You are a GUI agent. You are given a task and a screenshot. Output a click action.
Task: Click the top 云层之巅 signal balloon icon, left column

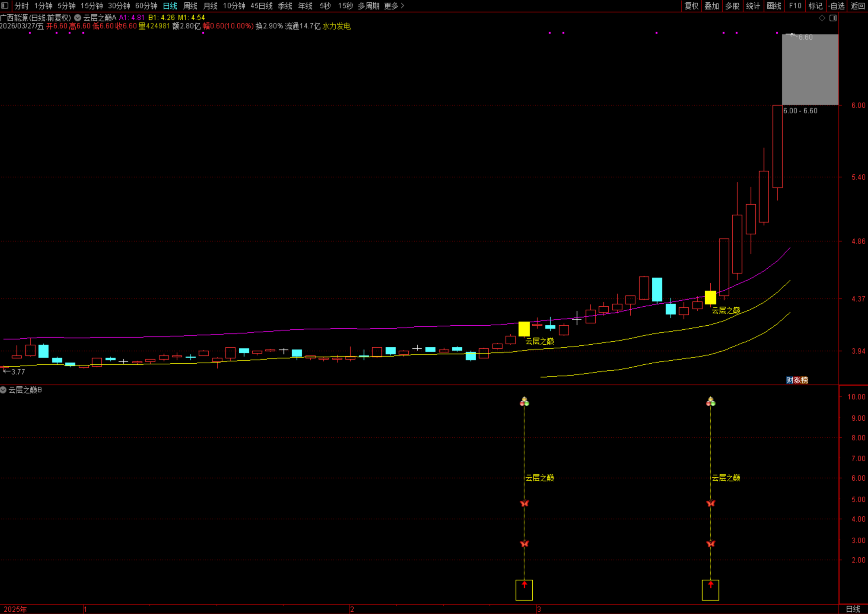[x=524, y=401]
